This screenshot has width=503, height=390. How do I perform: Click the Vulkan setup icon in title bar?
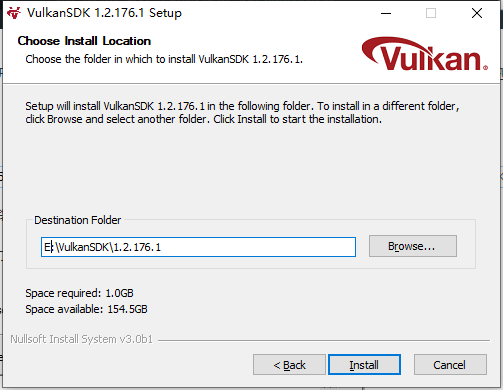point(14,13)
